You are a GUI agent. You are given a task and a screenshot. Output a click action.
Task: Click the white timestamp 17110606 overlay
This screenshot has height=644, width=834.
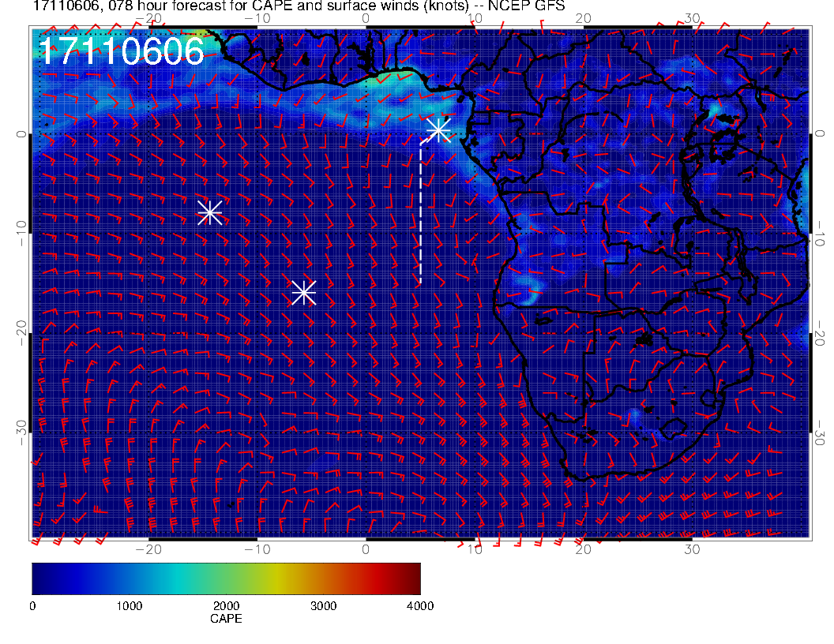122,52
